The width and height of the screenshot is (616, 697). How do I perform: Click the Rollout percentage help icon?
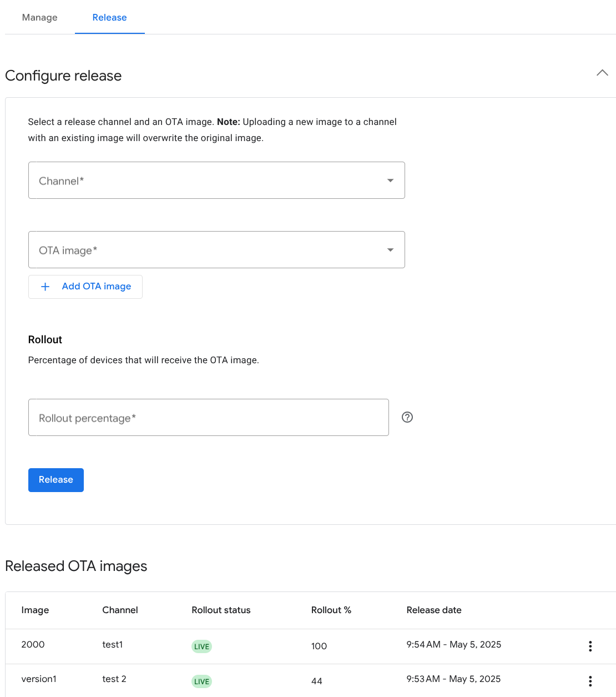[x=407, y=417]
